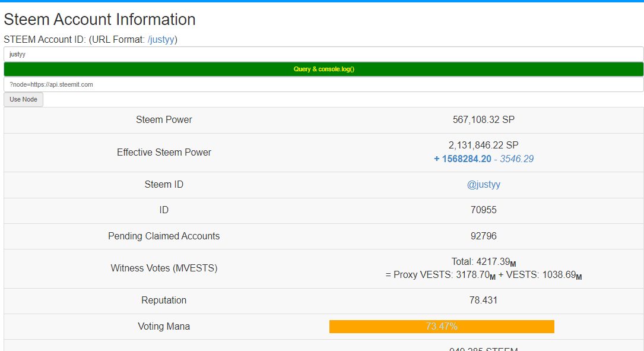Select the Steem Account Information heading
644x351 pixels.
point(99,20)
